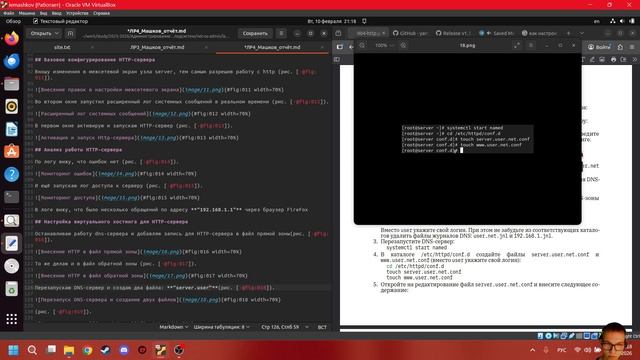
Task: Open OBS Studio from Windows taskbar
Action: coord(179,350)
